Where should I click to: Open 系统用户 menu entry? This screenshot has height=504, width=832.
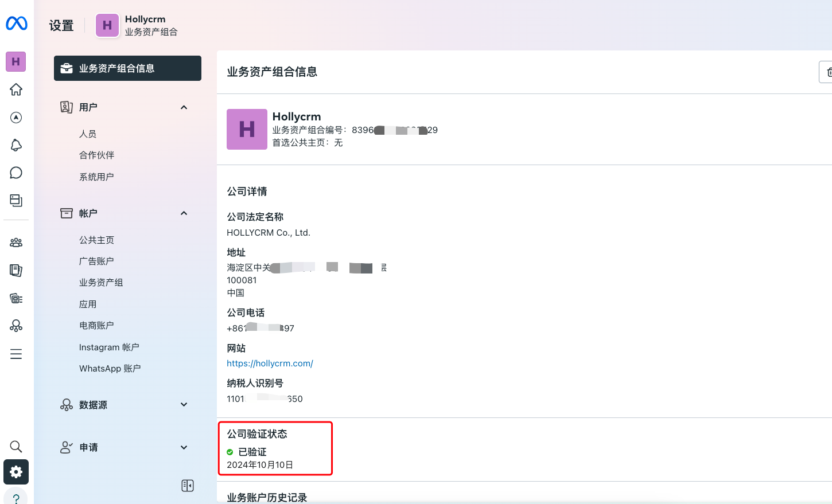pyautogui.click(x=96, y=177)
